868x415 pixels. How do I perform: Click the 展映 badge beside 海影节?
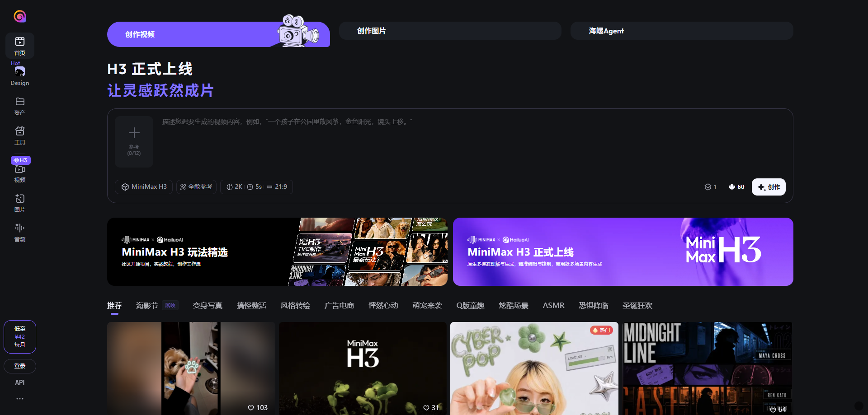(170, 306)
